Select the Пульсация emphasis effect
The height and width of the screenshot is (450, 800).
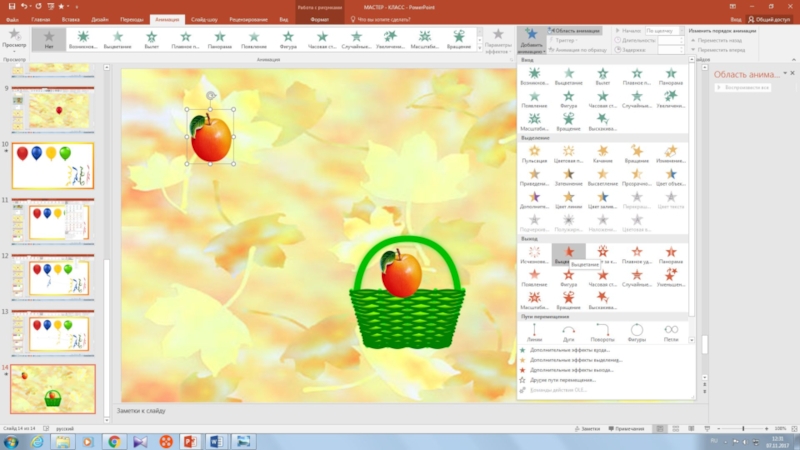(533, 154)
